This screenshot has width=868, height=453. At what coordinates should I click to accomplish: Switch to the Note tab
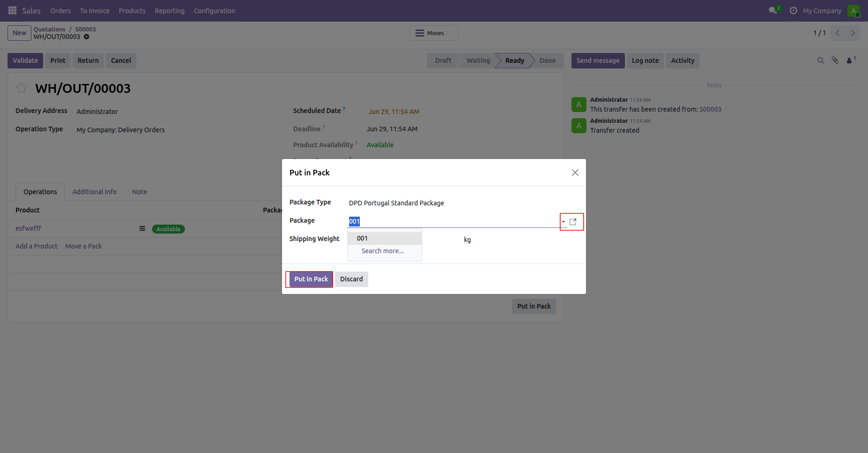click(139, 192)
